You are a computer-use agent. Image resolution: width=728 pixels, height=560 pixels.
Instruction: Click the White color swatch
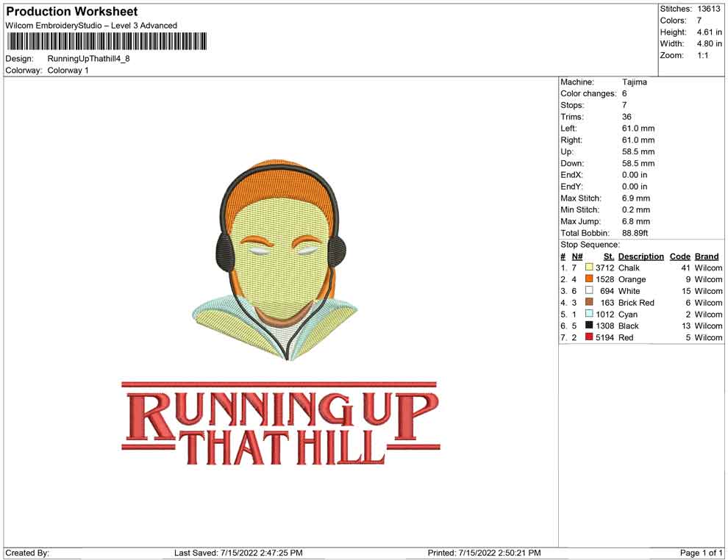589,290
